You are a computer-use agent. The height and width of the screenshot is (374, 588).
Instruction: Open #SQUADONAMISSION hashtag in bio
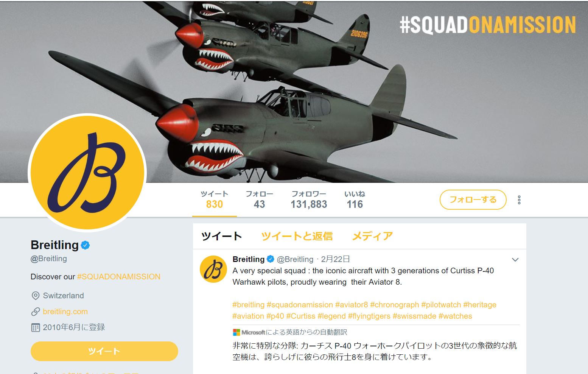tap(119, 277)
